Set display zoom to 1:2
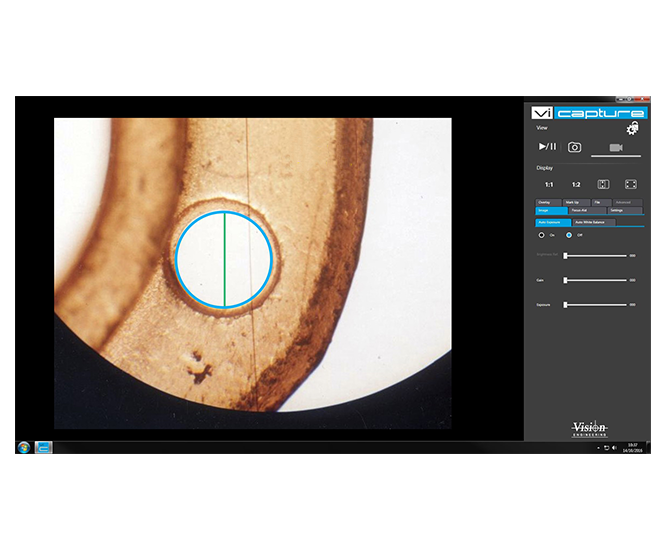Image resolution: width=666 pixels, height=550 pixels. (576, 184)
